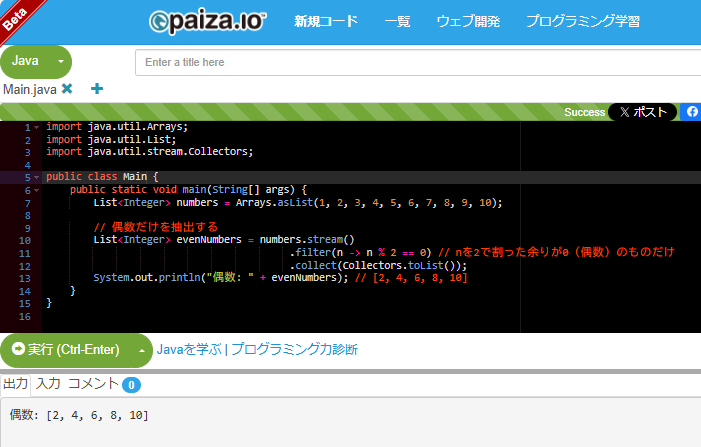
Task: Open 新規コード from the top menu
Action: 325,21
